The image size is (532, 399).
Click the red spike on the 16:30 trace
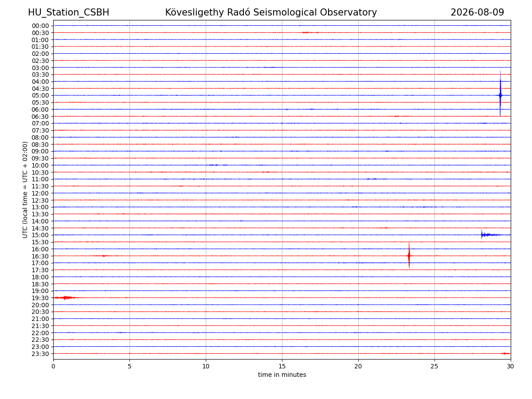pyautogui.click(x=409, y=255)
